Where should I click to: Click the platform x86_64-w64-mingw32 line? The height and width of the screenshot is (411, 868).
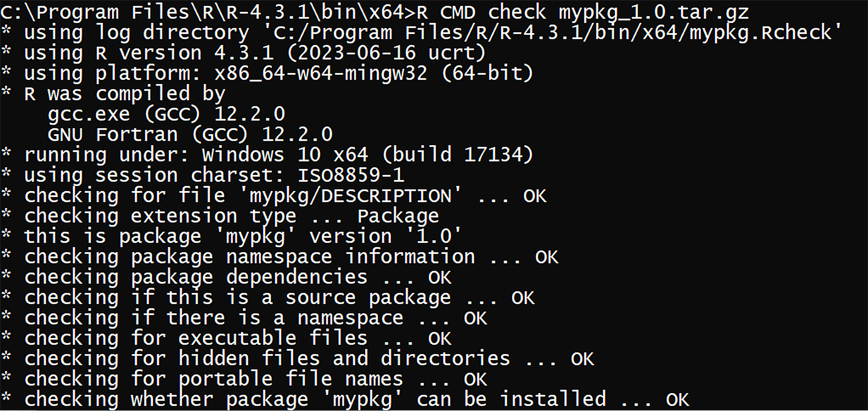tap(267, 73)
